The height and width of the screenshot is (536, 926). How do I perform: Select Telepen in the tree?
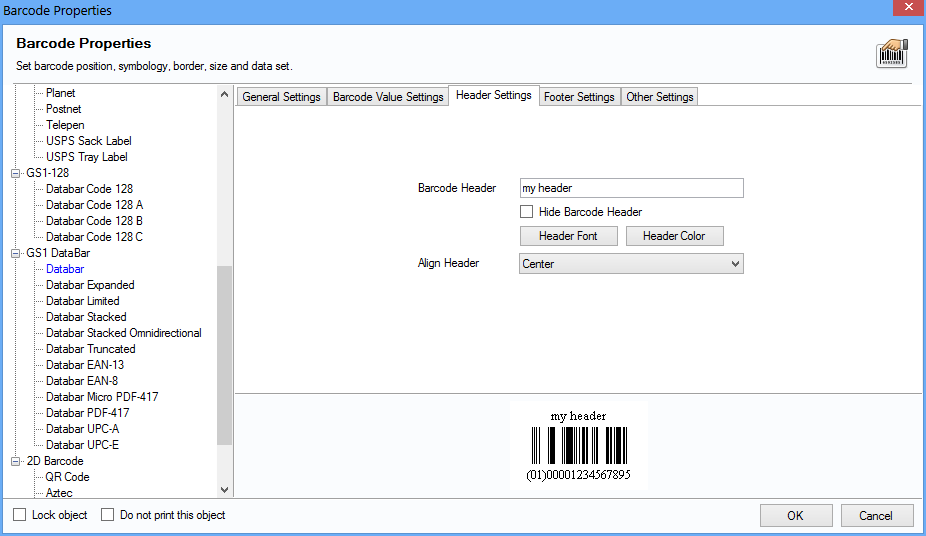(65, 125)
